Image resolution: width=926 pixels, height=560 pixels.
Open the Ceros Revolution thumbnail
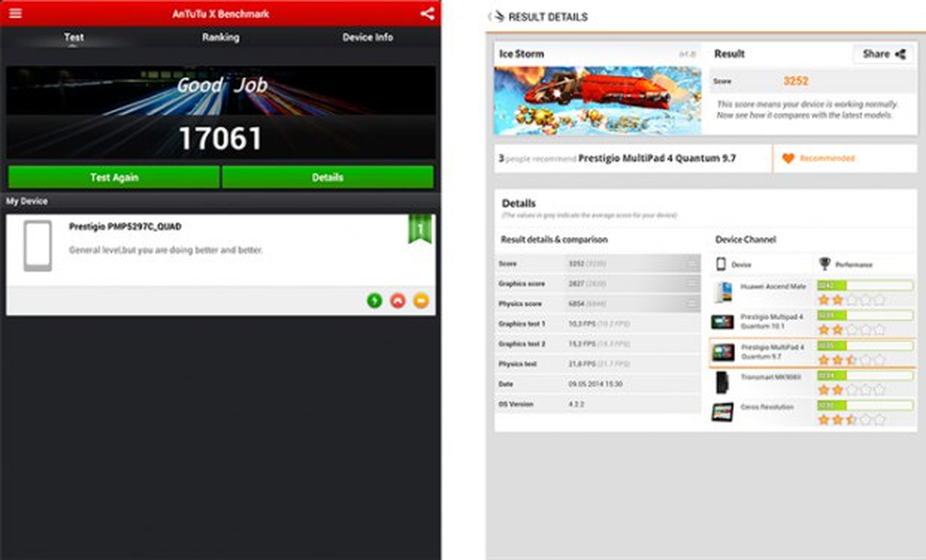pos(722,412)
